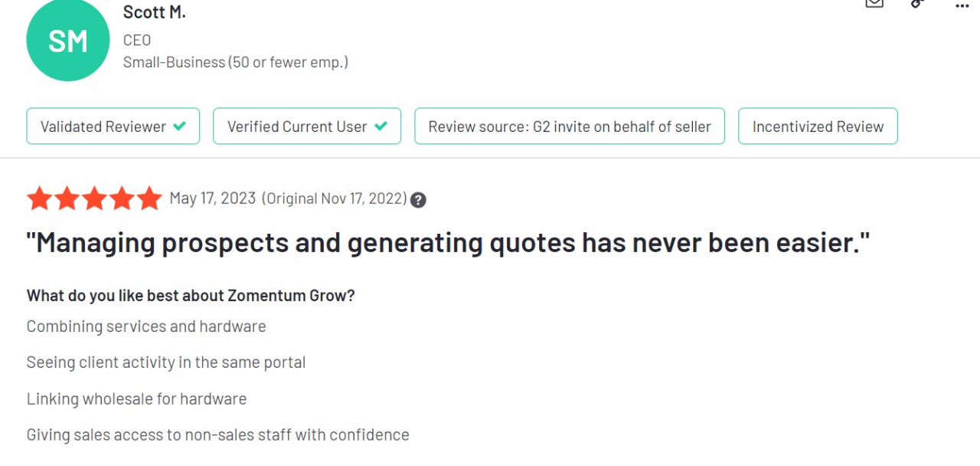Click the third rating star
The image size is (980, 466).
click(94, 199)
